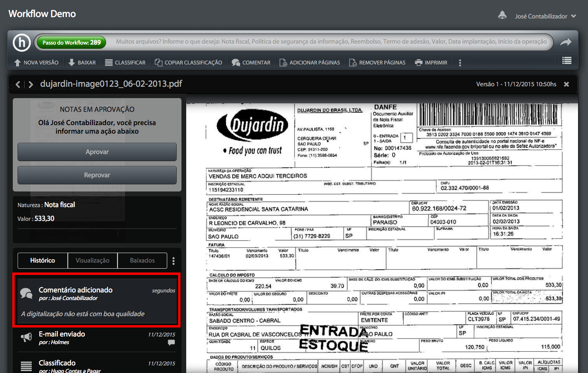Click the megaphone icon for E-mail enviado
Image resolution: width=588 pixels, height=373 pixels.
point(26,337)
